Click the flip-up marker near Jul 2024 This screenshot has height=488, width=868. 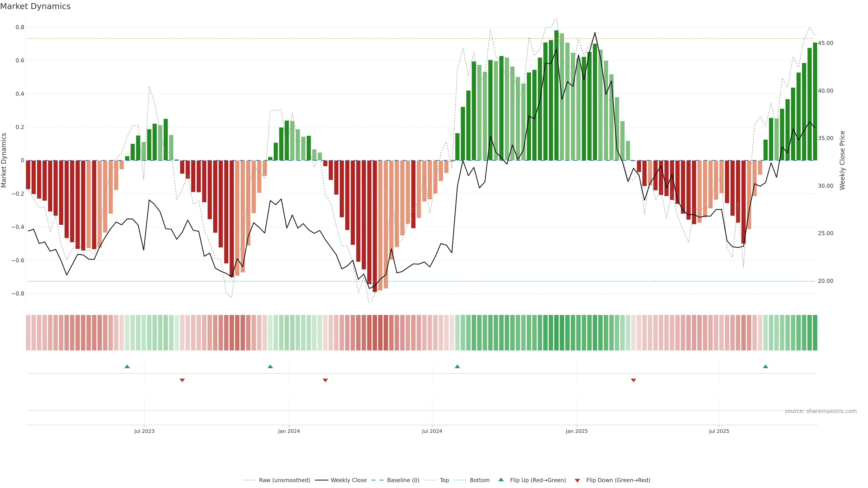(457, 366)
